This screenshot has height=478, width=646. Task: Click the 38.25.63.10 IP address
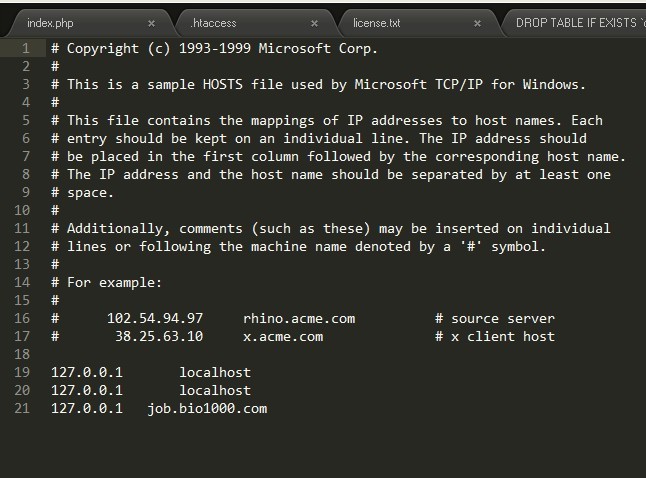[x=159, y=337]
